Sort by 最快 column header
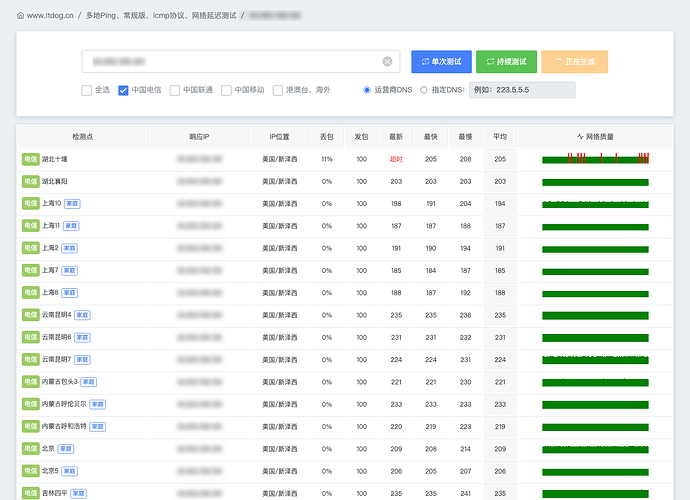690x500 pixels. point(431,137)
